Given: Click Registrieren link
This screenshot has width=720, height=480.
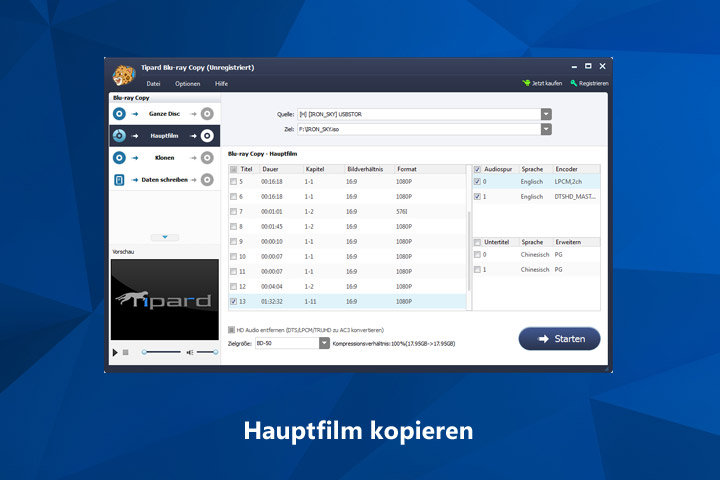Looking at the screenshot, I should point(590,83).
